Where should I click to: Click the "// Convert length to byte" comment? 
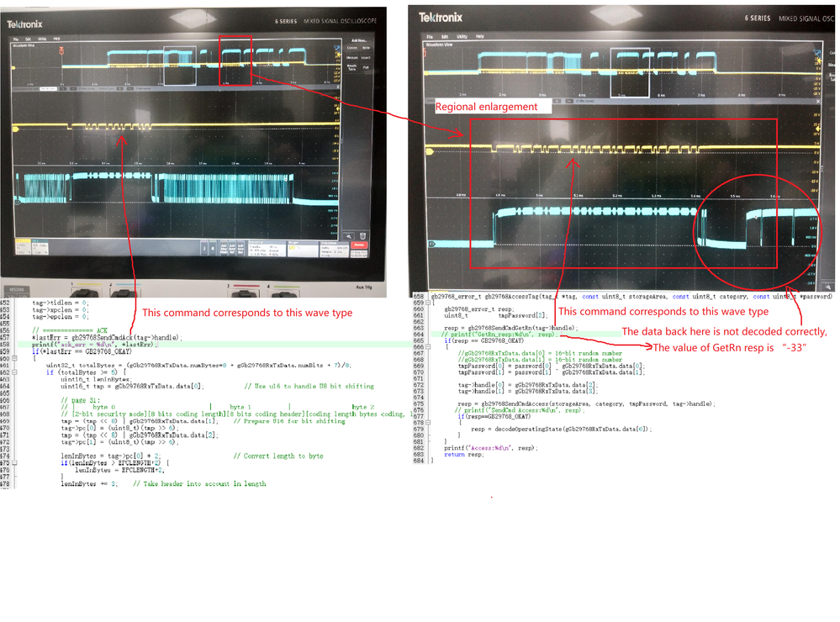point(278,456)
